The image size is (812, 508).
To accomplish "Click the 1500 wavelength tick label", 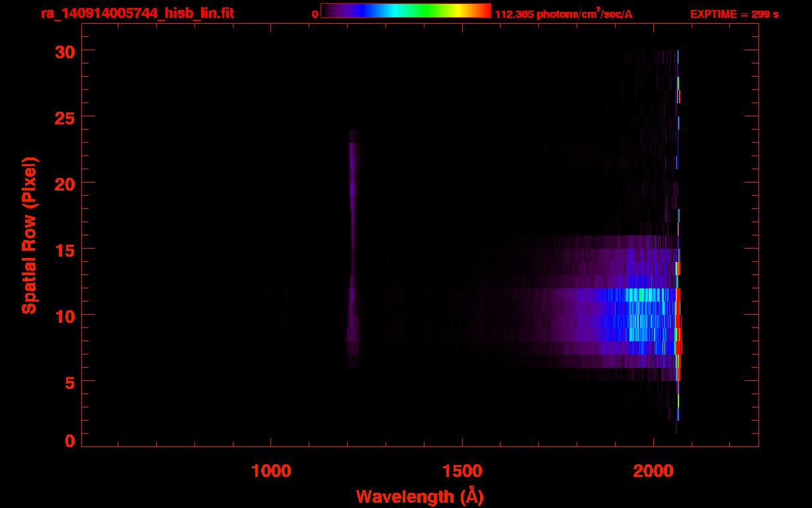I will [462, 471].
